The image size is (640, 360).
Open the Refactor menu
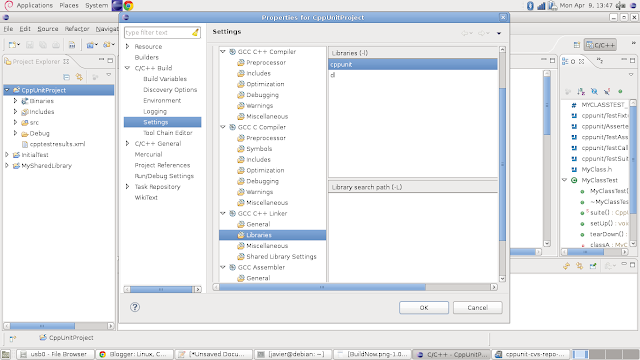tap(77, 29)
